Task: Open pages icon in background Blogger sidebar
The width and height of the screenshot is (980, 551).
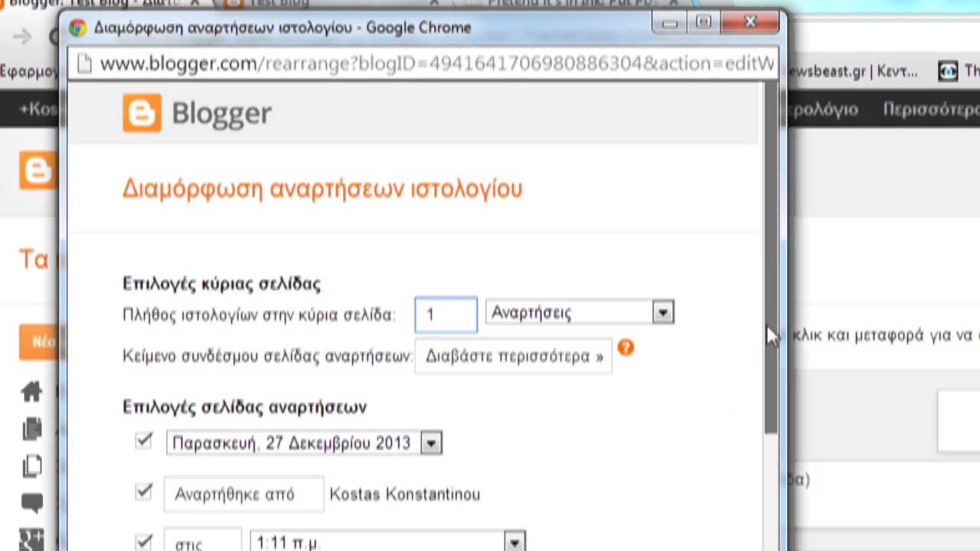Action: click(x=31, y=466)
